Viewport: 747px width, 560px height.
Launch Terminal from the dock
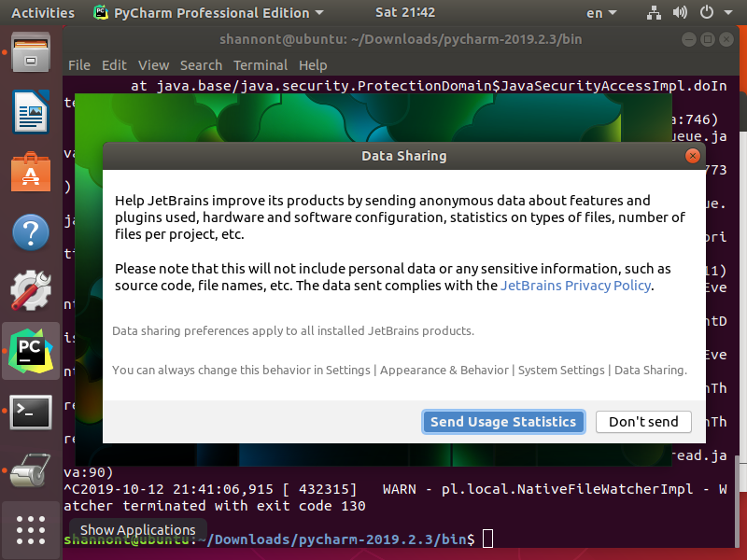click(31, 411)
